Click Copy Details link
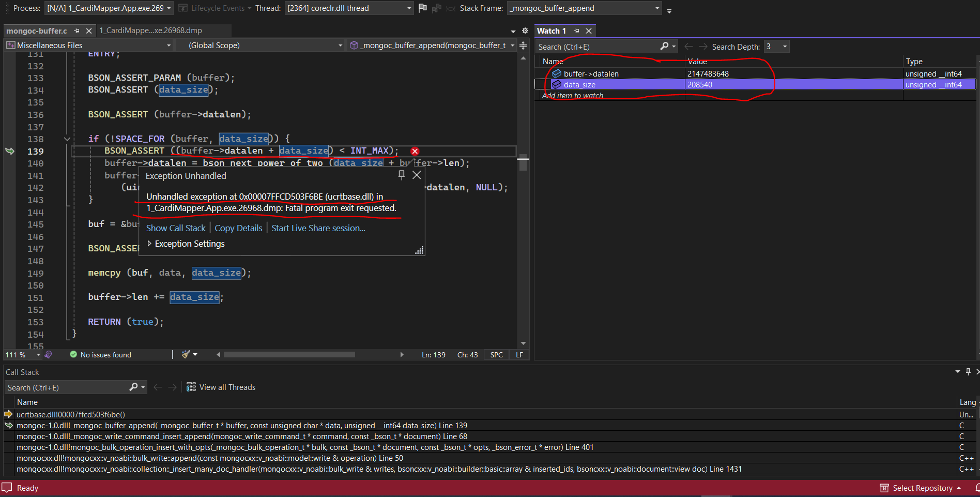The image size is (980, 497). [238, 228]
